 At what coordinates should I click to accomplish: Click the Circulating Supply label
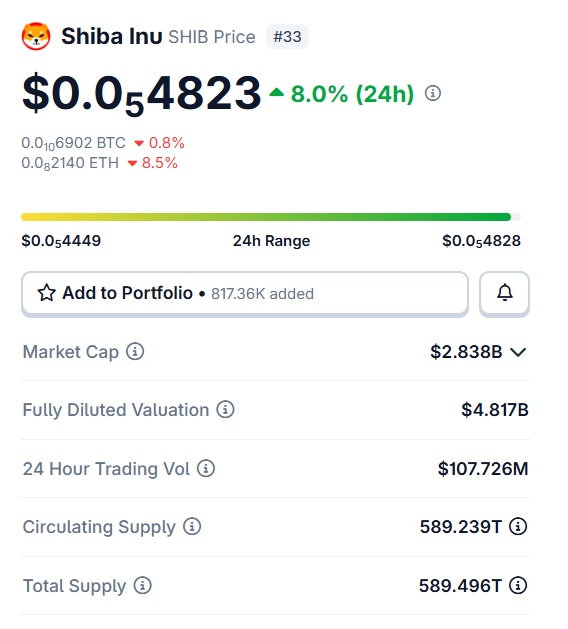[99, 527]
